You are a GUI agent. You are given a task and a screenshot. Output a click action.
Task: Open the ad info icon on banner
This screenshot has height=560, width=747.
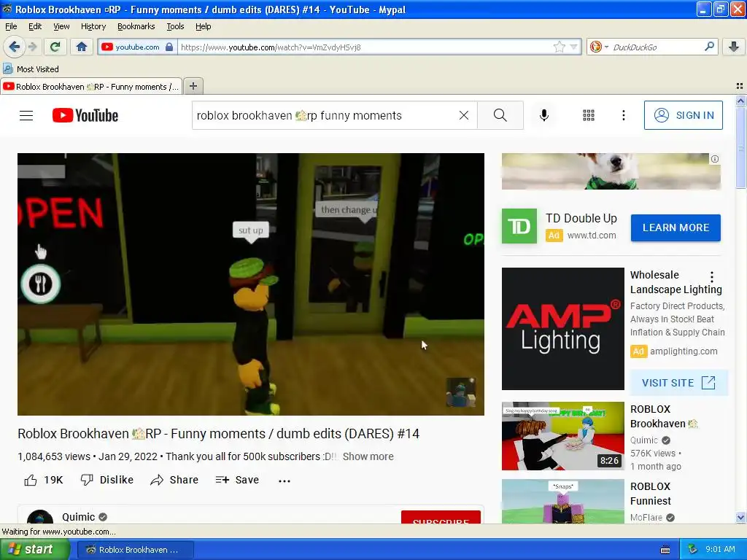click(715, 159)
